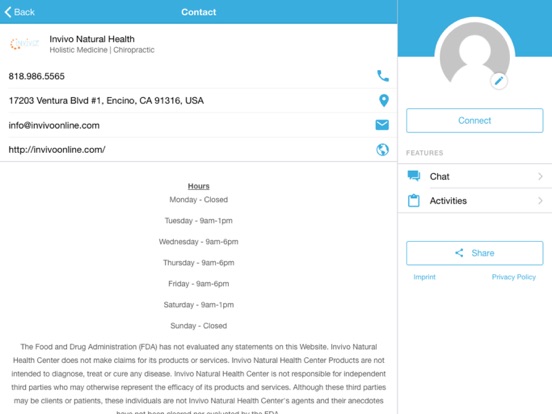This screenshot has height=414, width=552.
Task: Click the Sunday - Closed line
Action: click(199, 326)
